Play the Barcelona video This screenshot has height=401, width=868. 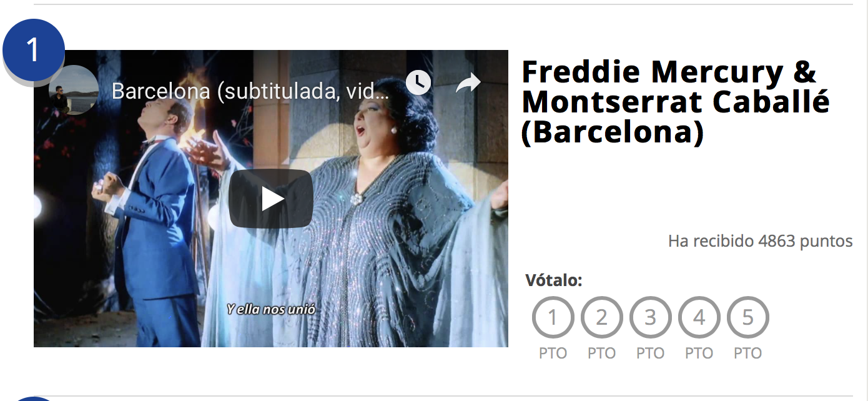click(x=270, y=199)
